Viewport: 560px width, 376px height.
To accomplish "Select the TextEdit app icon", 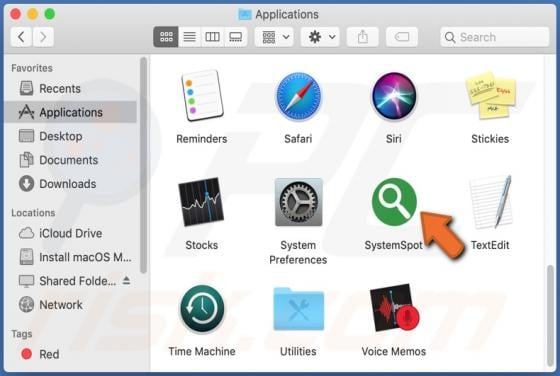I will [x=490, y=202].
